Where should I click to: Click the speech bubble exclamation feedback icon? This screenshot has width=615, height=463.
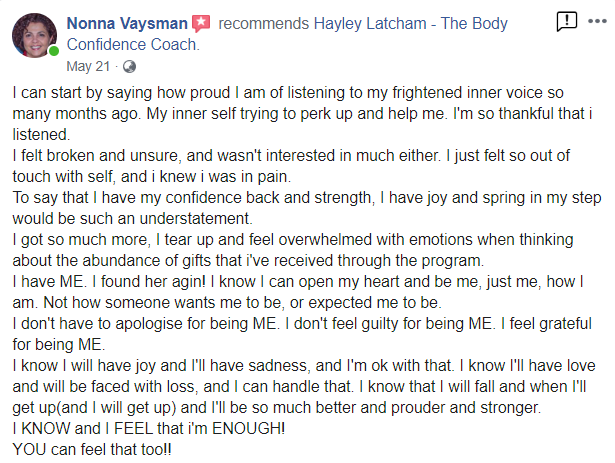[567, 21]
